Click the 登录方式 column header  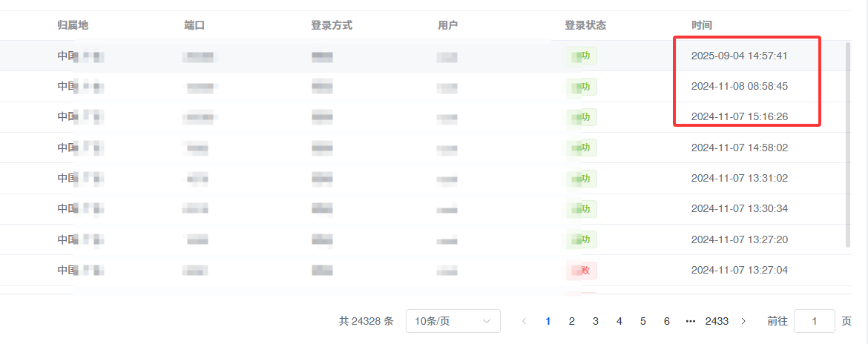click(332, 25)
